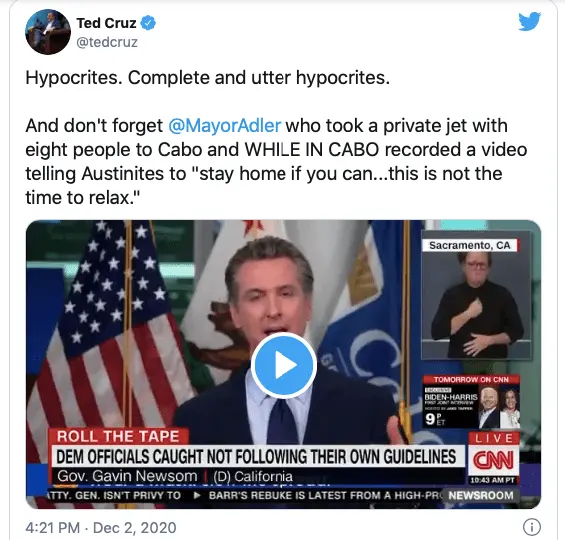Click the blue verified badge
This screenshot has height=540, width=565.
click(x=148, y=23)
